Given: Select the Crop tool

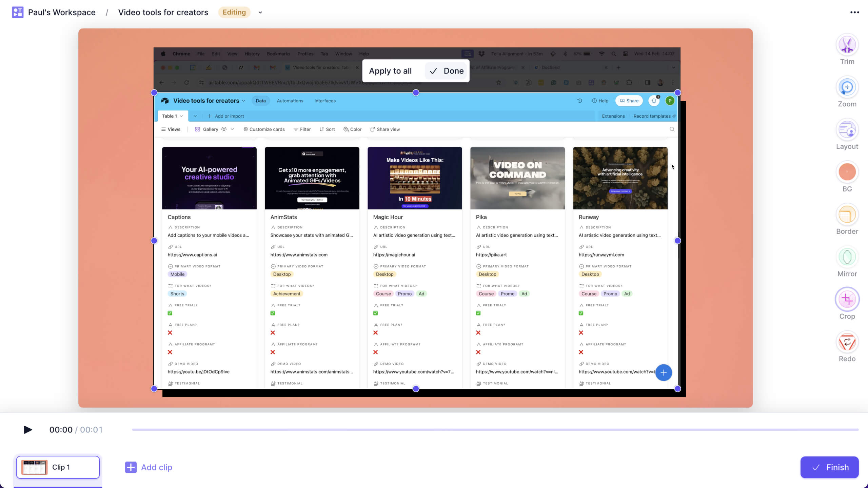Looking at the screenshot, I should pyautogui.click(x=847, y=300).
